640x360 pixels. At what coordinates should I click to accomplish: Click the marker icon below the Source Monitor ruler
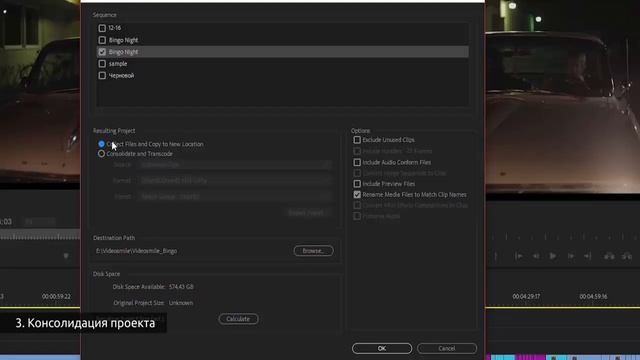tap(66, 256)
